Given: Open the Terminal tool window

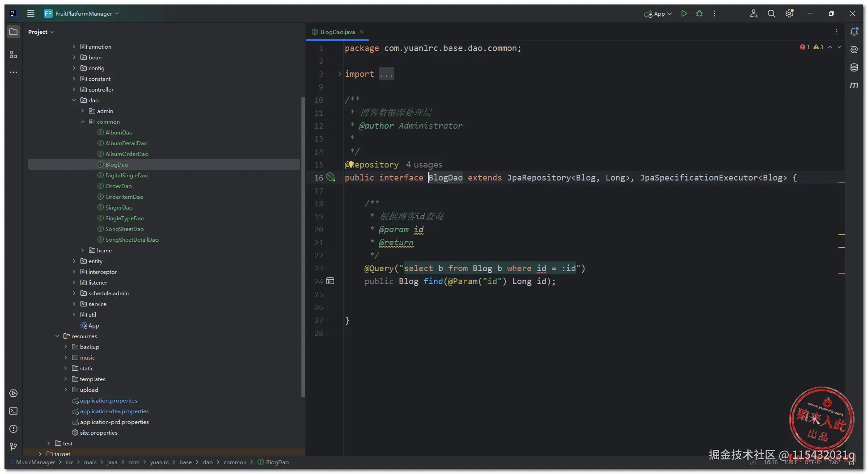Looking at the screenshot, I should click(x=13, y=411).
